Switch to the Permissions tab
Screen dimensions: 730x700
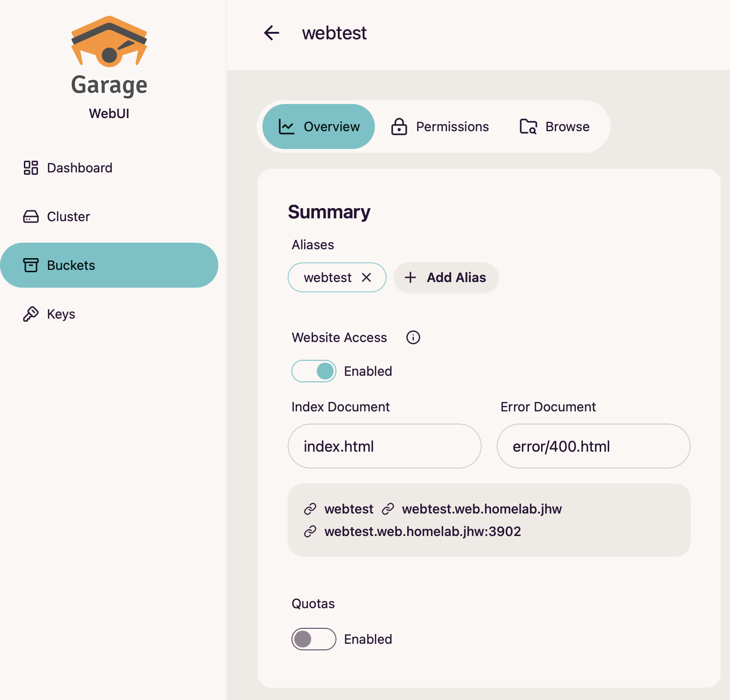[x=439, y=127]
